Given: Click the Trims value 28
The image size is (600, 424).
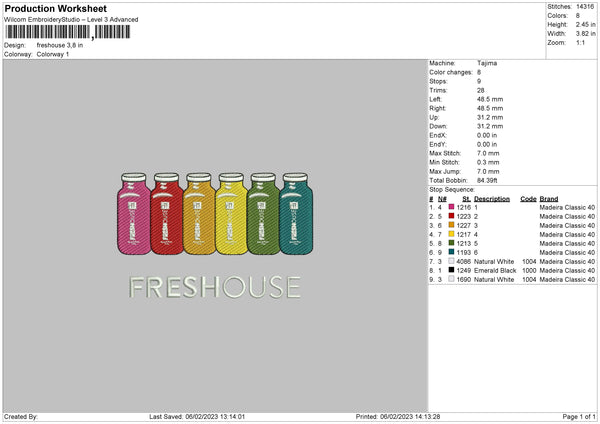Looking at the screenshot, I should click(481, 90).
